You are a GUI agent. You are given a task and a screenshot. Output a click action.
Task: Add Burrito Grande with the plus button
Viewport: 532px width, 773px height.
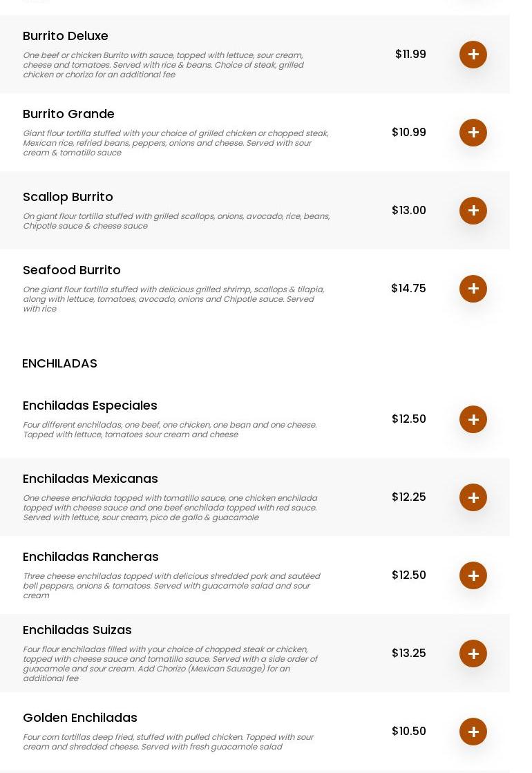pos(473,132)
